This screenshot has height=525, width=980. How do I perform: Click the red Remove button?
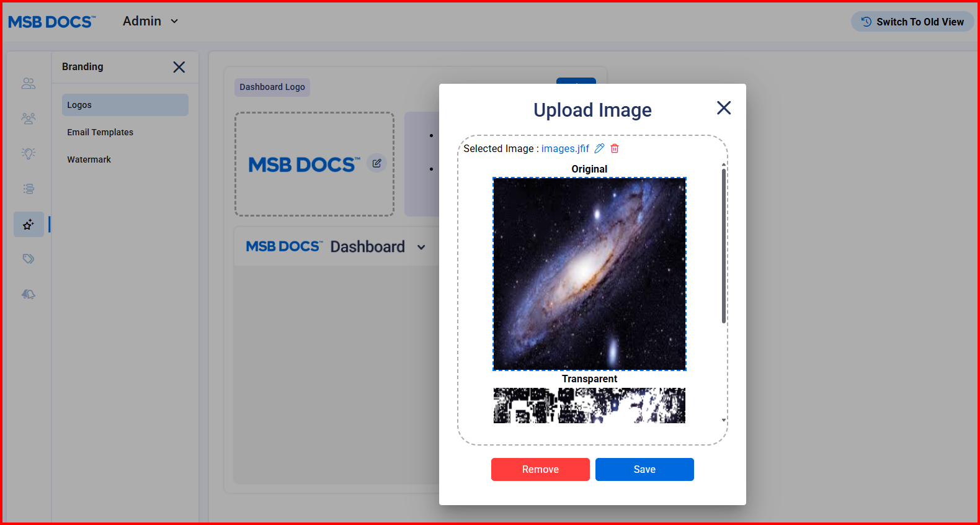pyautogui.click(x=540, y=469)
